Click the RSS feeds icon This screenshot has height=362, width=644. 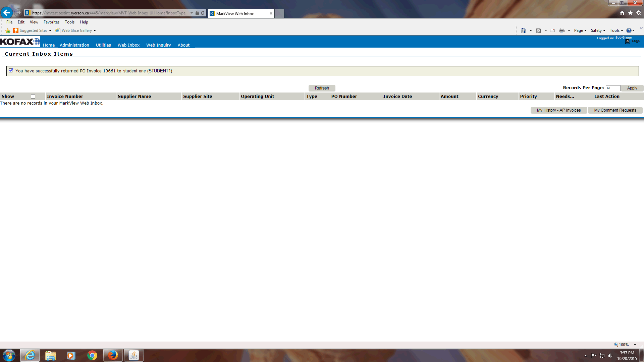tap(538, 31)
